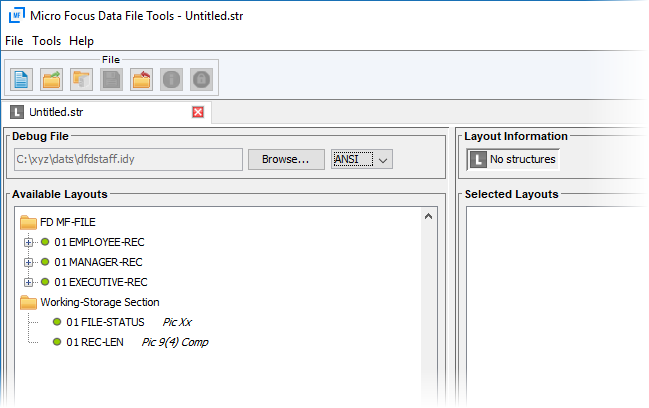Click the folder icon with red arrow
This screenshot has width=649, height=408.
point(142,79)
